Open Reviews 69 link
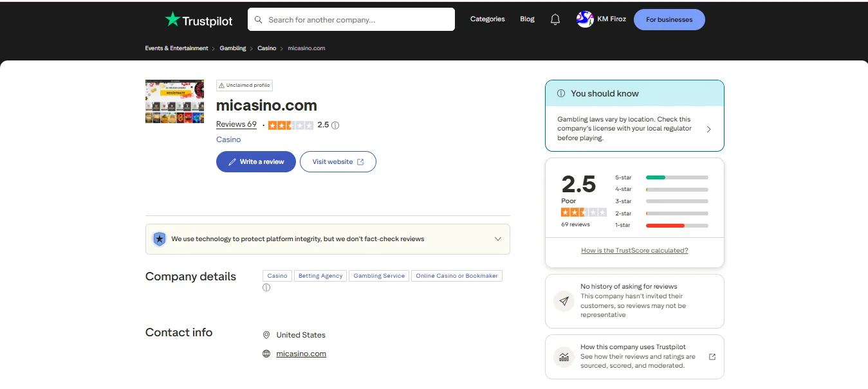Viewport: 868px width, 389px height. click(x=236, y=125)
